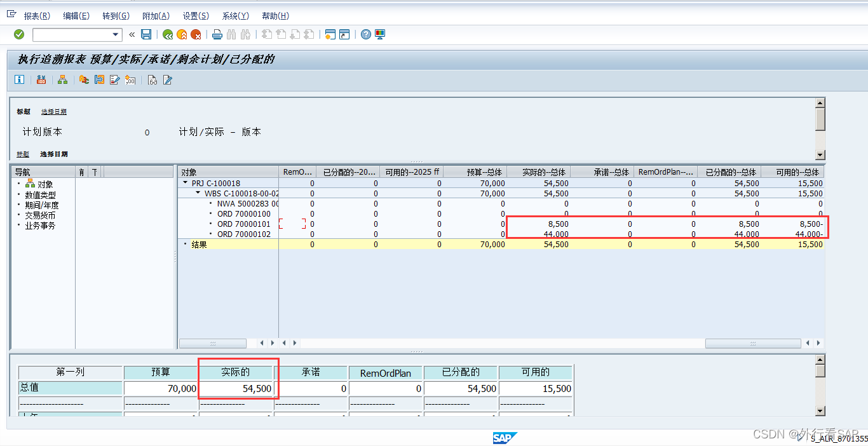The height and width of the screenshot is (446, 868).
Task: Open Help via question mark icon
Action: point(366,34)
